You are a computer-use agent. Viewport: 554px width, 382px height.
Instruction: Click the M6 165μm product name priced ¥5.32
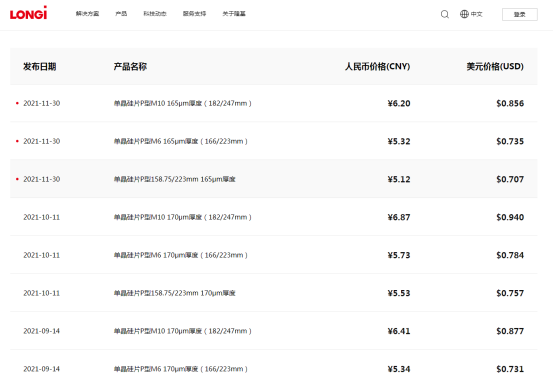[181, 141]
